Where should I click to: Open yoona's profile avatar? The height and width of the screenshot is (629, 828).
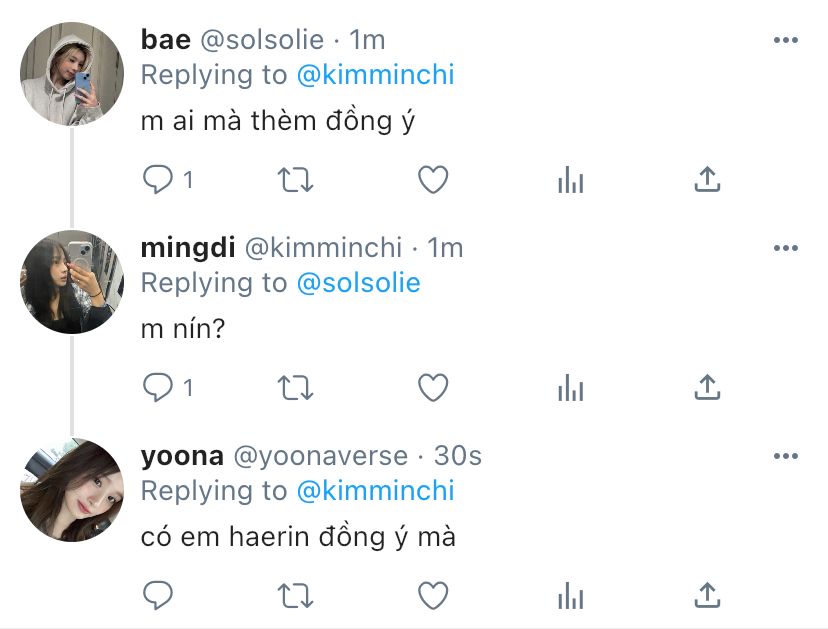pos(71,489)
